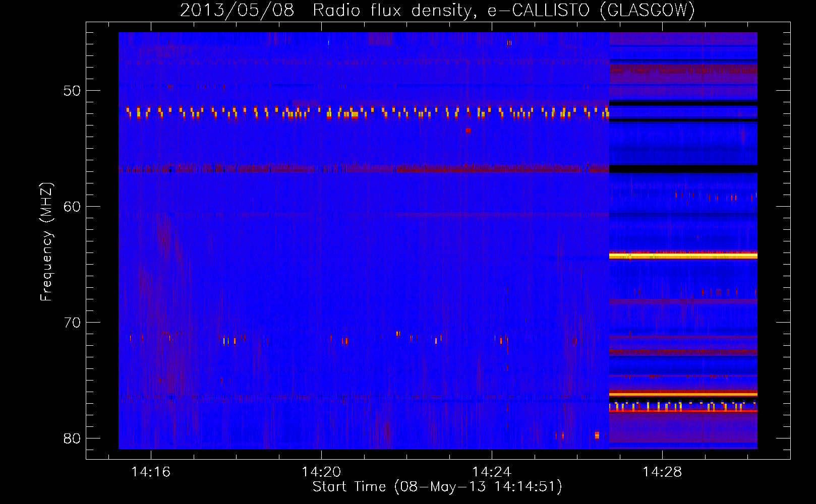Click the plot title "2013/05/08 Radio flux density, e-CALLISTO (GLASGOW)"
This screenshot has height=504, width=816.
click(437, 10)
